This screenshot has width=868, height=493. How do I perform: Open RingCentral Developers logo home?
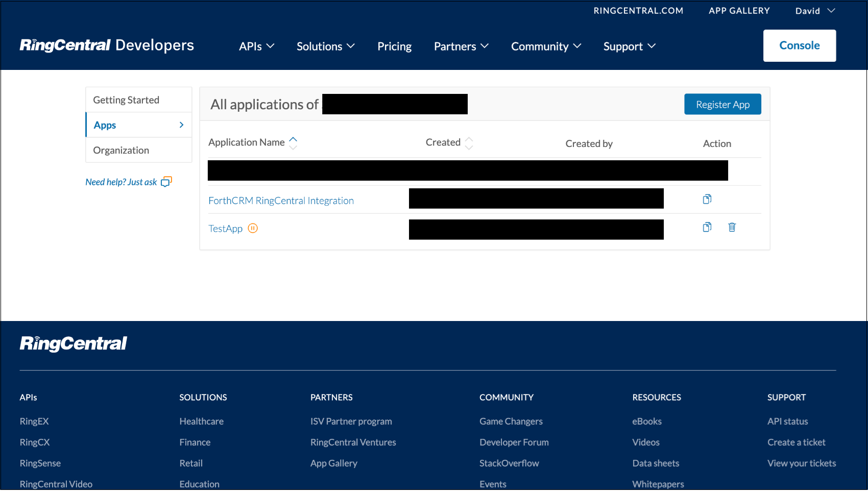pyautogui.click(x=107, y=45)
